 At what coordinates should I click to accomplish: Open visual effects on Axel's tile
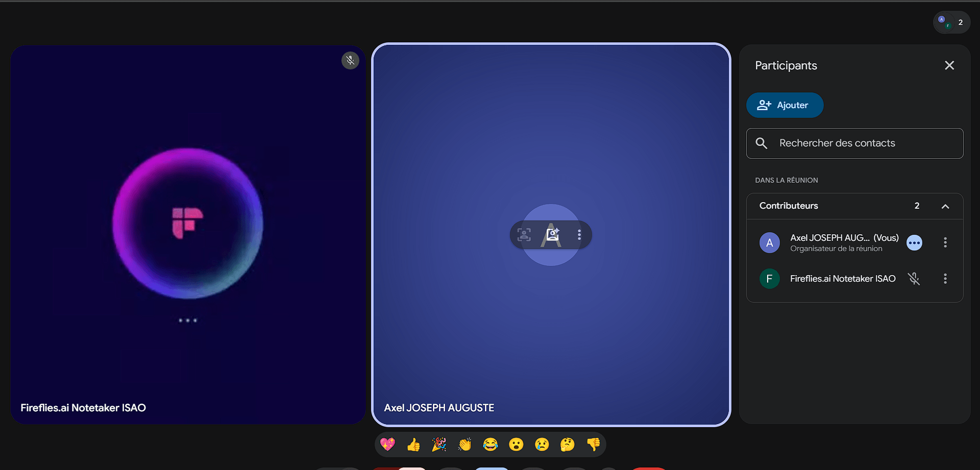[x=552, y=235]
